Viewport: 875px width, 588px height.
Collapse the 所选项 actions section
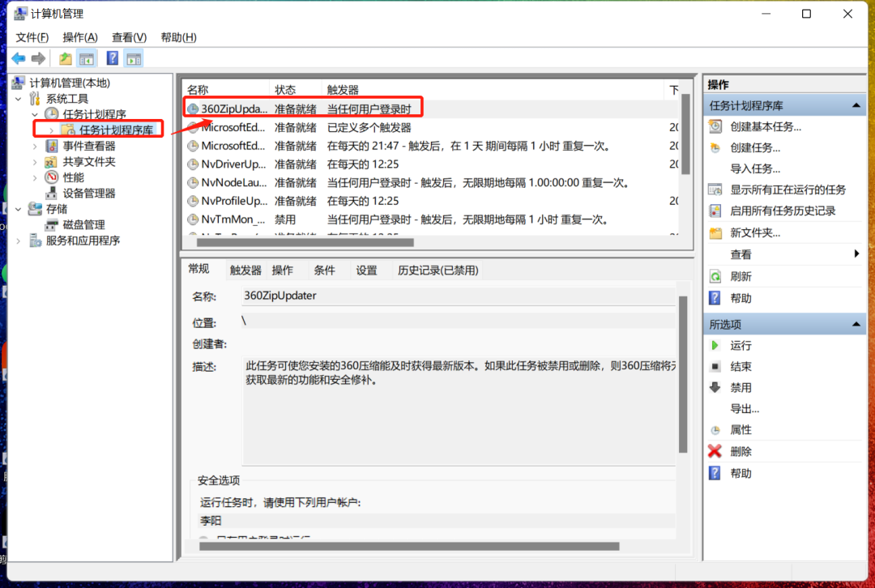856,324
